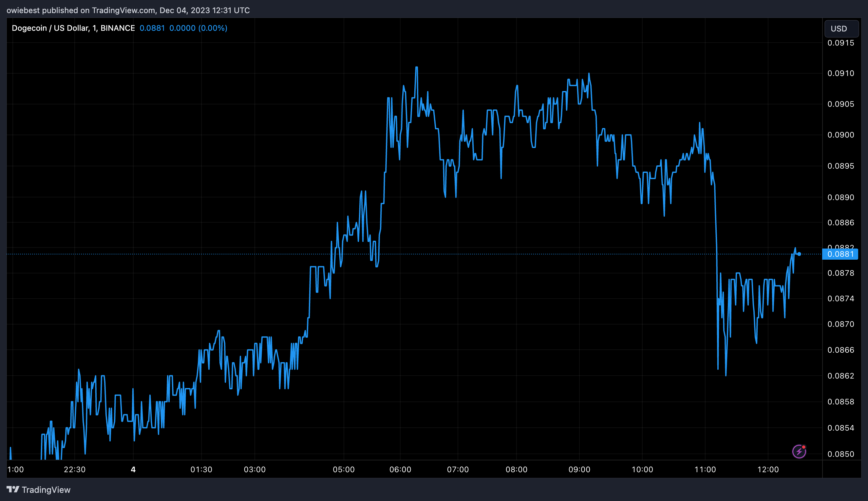The height and width of the screenshot is (501, 868).
Task: Click the 0.0000 (0.00%) change value
Action: pyautogui.click(x=198, y=28)
